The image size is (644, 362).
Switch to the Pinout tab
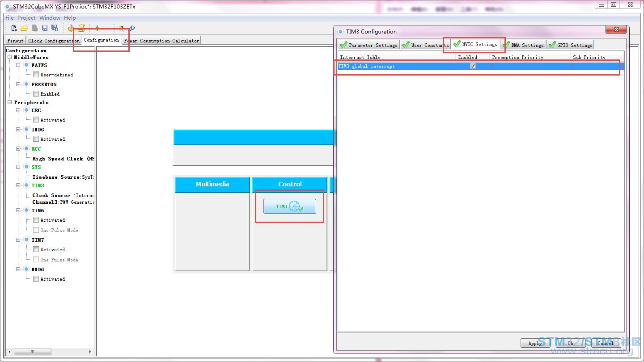click(x=16, y=41)
